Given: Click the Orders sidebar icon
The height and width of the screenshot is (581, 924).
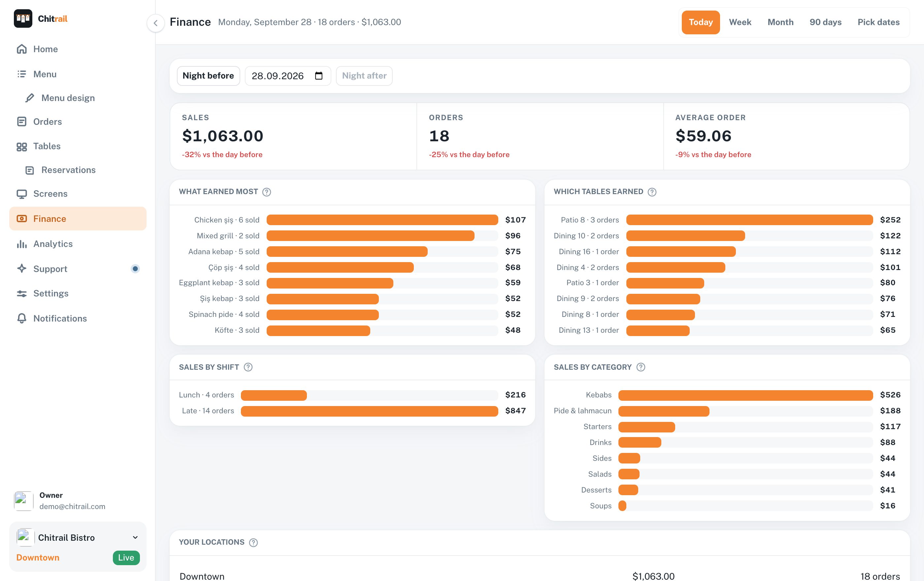Looking at the screenshot, I should click(22, 122).
